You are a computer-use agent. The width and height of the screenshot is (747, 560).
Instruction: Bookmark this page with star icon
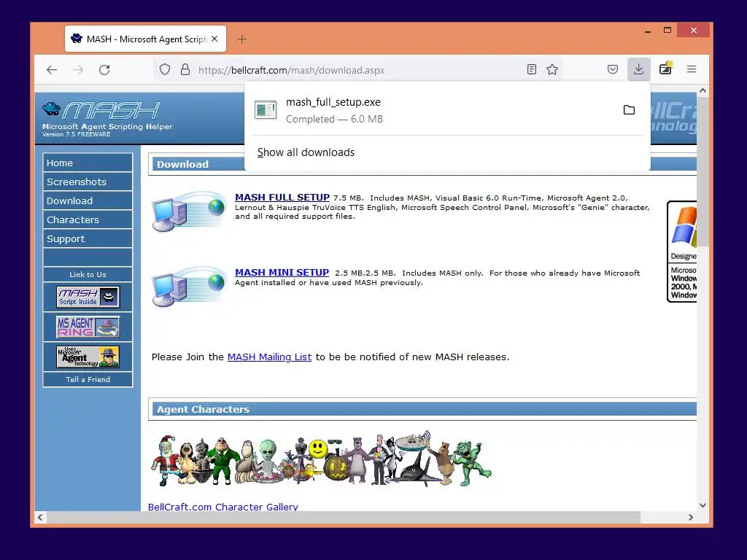tap(552, 69)
